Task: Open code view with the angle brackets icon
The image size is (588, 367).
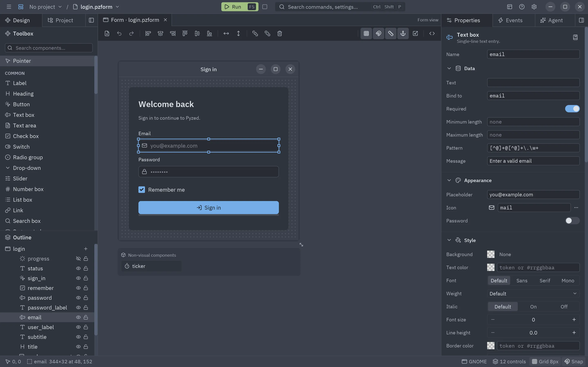Action: (432, 33)
